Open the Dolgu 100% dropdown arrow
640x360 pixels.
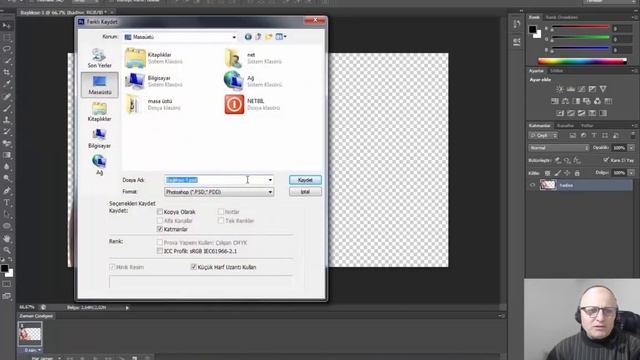tap(631, 173)
